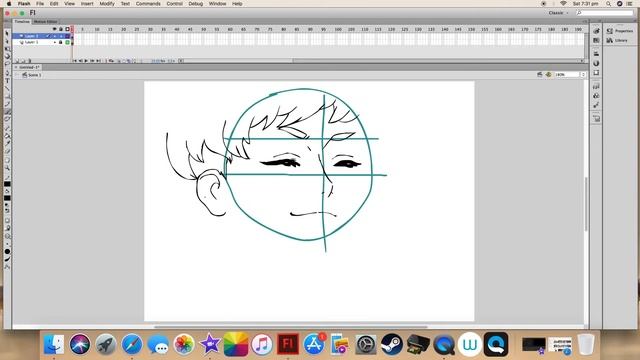Select the Selection arrow tool
Viewport: 640px width, 360px height.
click(x=7, y=33)
